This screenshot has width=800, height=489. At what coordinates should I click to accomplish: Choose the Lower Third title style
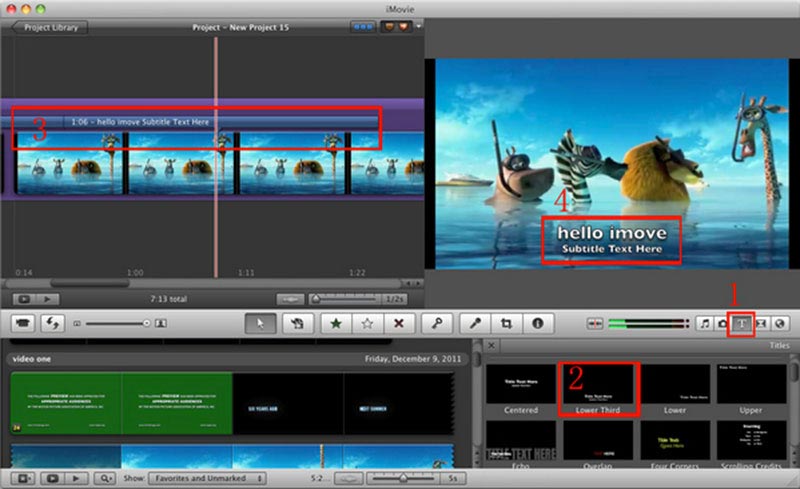(598, 385)
